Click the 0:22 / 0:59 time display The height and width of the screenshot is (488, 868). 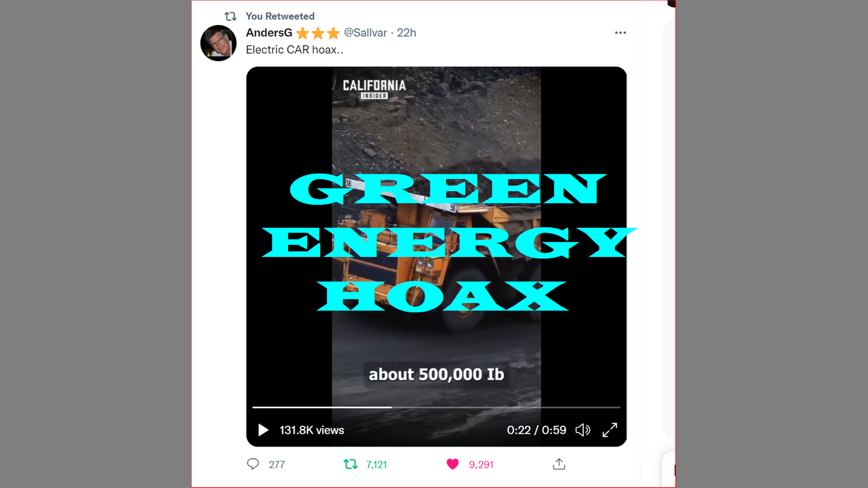click(x=536, y=430)
